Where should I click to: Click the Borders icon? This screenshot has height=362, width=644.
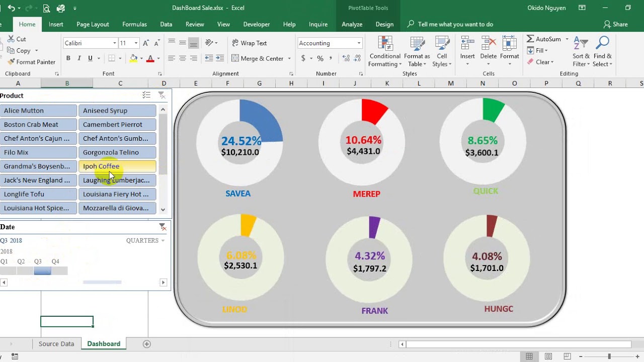tap(112, 58)
